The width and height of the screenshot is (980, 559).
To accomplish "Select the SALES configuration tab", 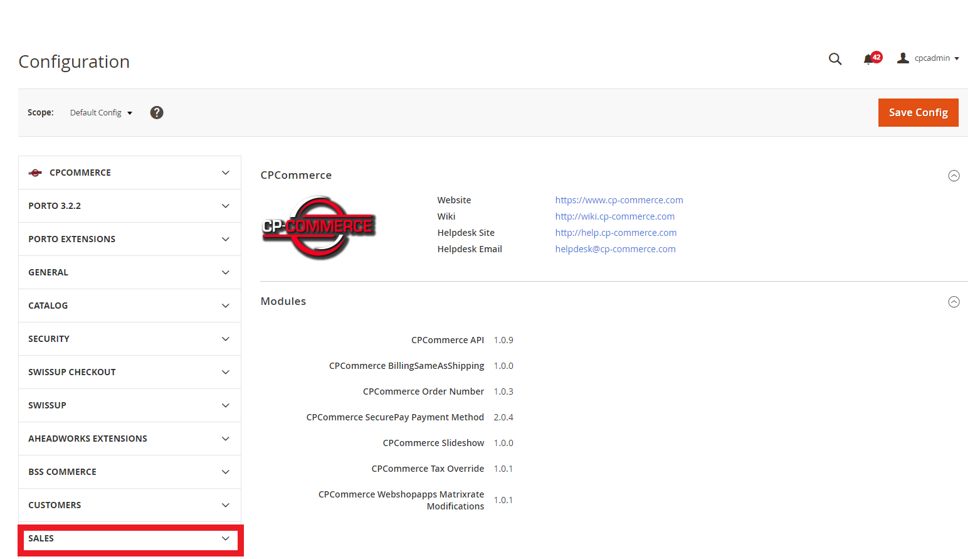I will point(130,538).
